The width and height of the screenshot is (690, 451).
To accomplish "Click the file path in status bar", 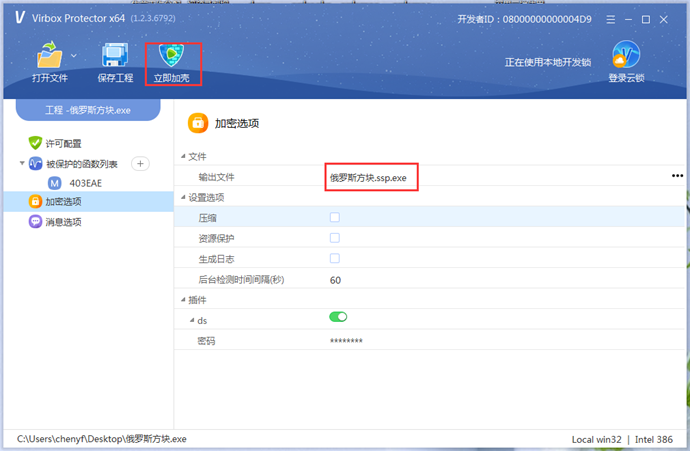I will 102,439.
